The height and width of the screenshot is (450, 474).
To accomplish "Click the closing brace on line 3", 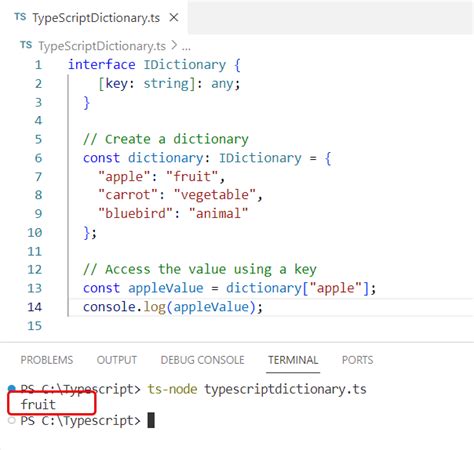I will click(86, 102).
